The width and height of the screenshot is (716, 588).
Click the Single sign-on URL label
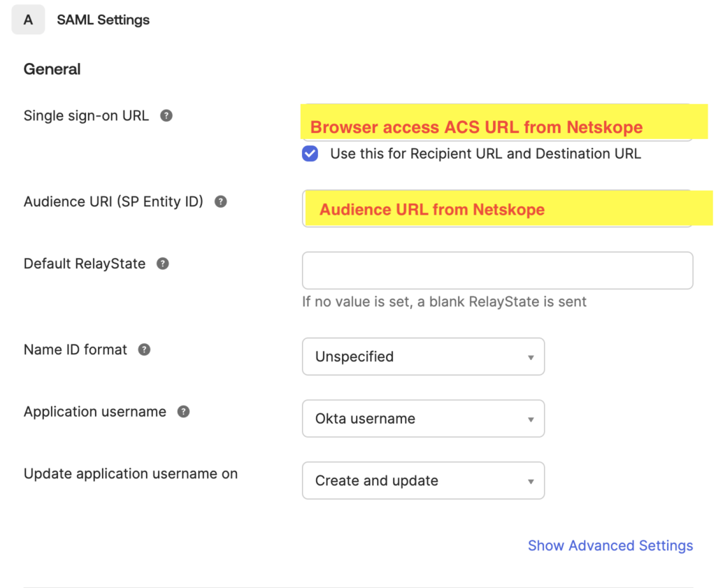coord(86,116)
